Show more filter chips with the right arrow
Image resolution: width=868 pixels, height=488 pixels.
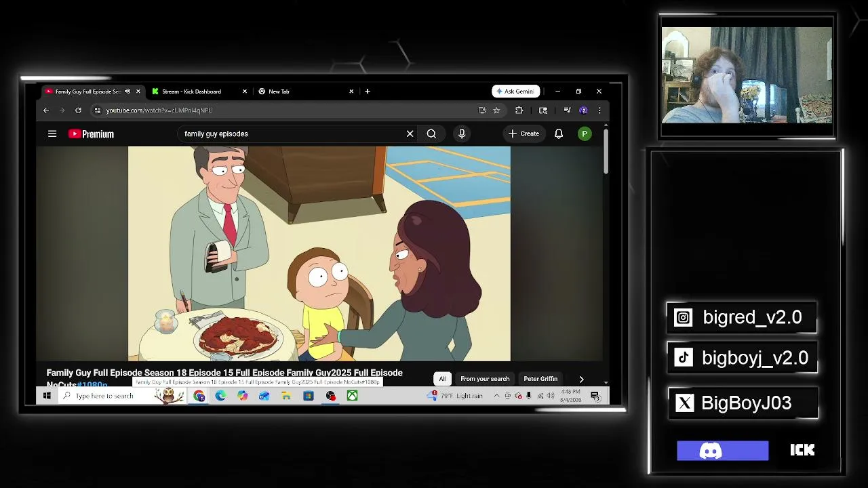pos(581,379)
